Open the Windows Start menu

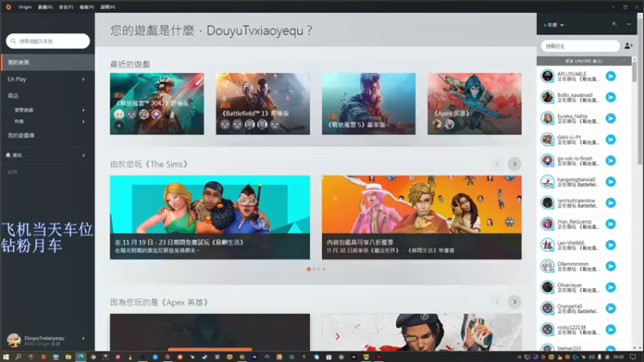click(x=6, y=357)
